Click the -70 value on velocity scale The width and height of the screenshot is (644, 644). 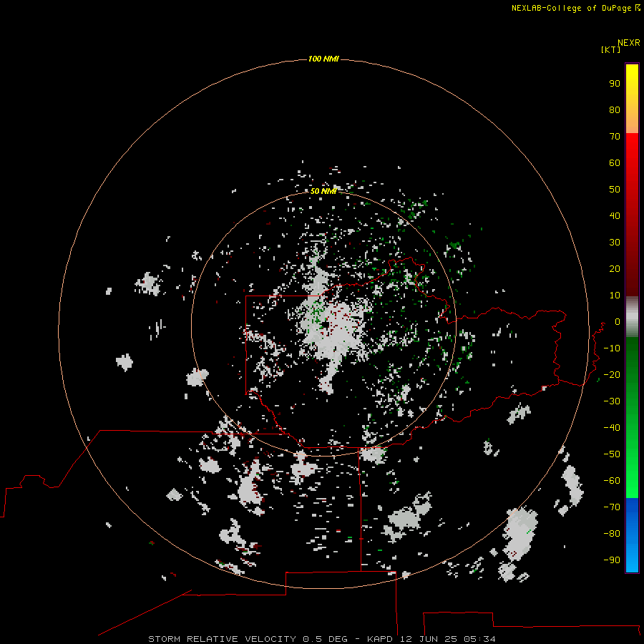click(x=612, y=507)
